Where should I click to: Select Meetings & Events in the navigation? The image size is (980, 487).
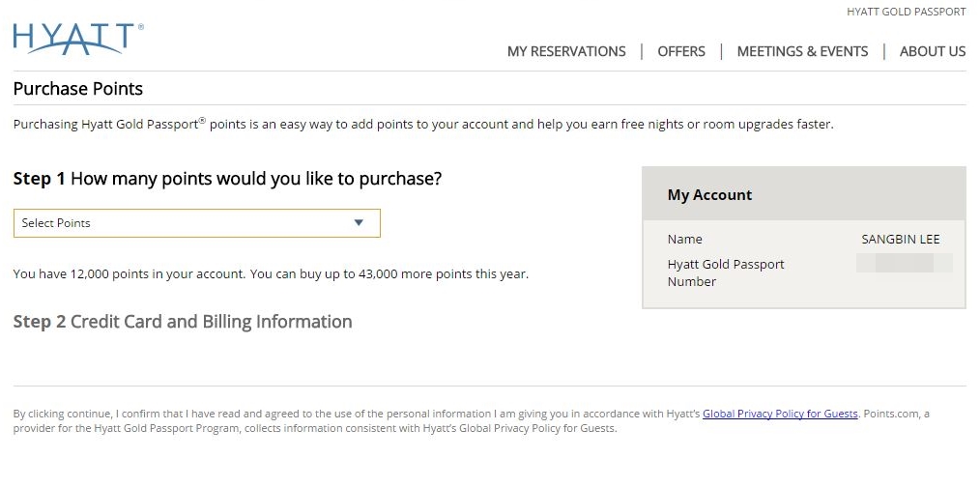[x=802, y=51]
